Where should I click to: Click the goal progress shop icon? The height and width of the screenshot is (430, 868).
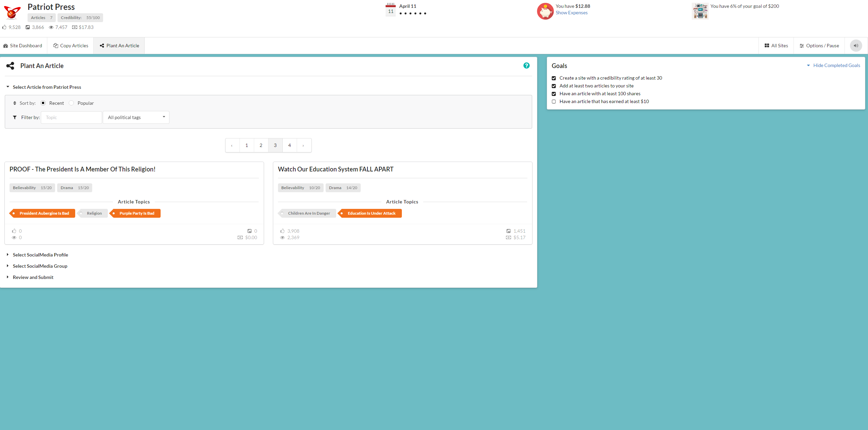pyautogui.click(x=700, y=11)
